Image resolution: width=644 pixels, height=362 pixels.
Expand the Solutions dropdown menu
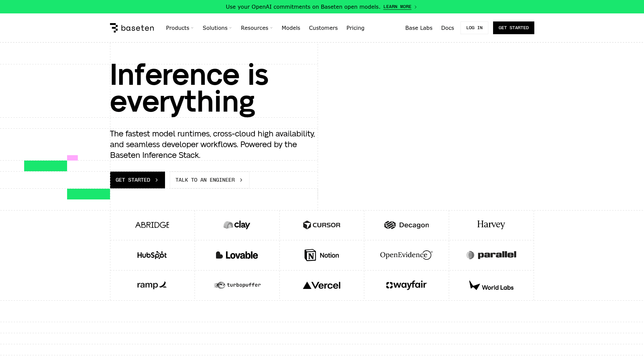click(x=217, y=28)
